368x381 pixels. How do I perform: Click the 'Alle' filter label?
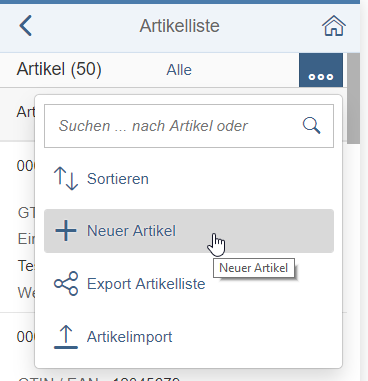179,70
